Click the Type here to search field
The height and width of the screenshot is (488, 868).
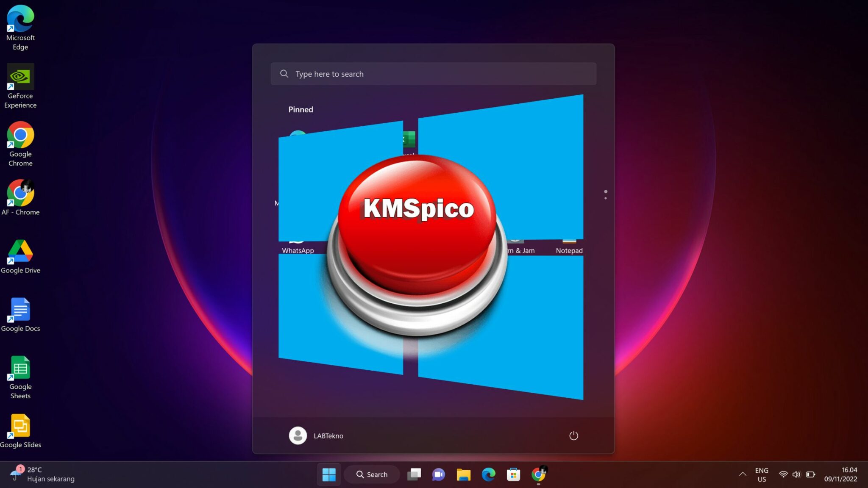pyautogui.click(x=433, y=74)
